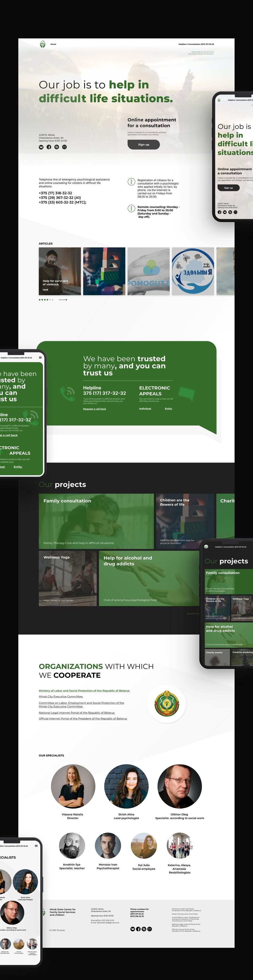Viewport: 253px width, 980px height.
Task: Click the footer email icon
Action: click(x=150, y=929)
